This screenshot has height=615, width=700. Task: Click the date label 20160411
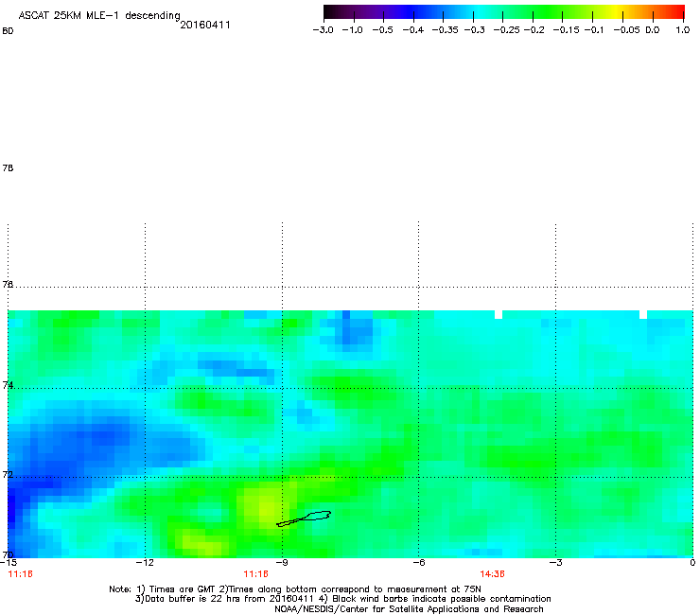[x=205, y=25]
